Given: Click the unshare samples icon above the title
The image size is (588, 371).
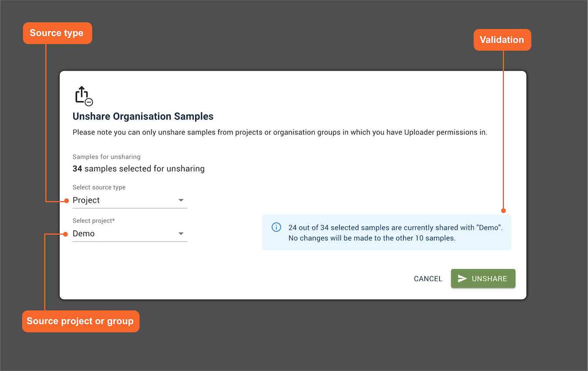Looking at the screenshot, I should point(84,96).
